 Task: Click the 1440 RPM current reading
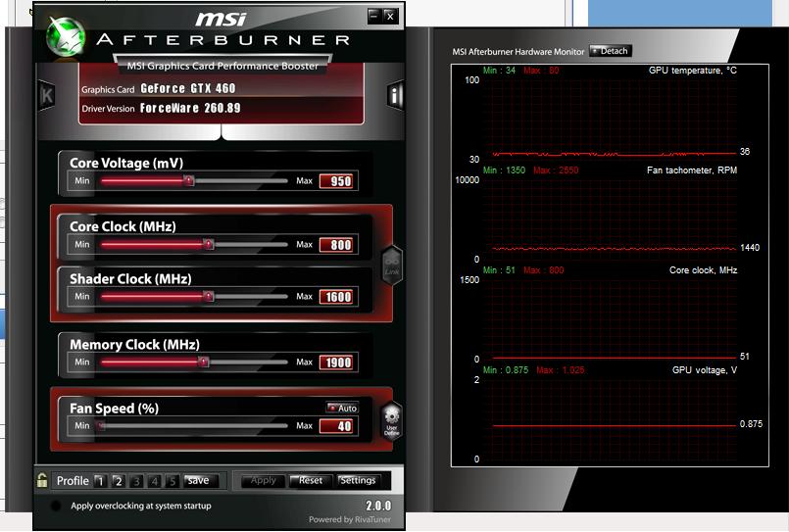749,248
